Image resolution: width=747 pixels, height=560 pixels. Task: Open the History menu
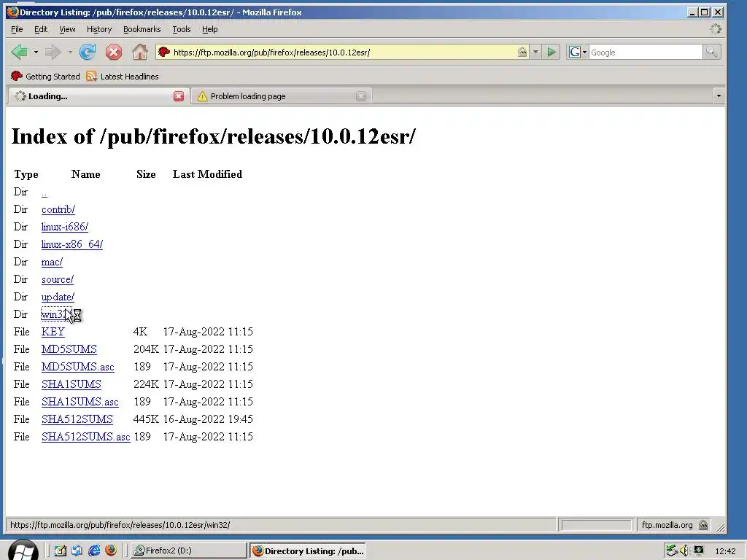(99, 29)
